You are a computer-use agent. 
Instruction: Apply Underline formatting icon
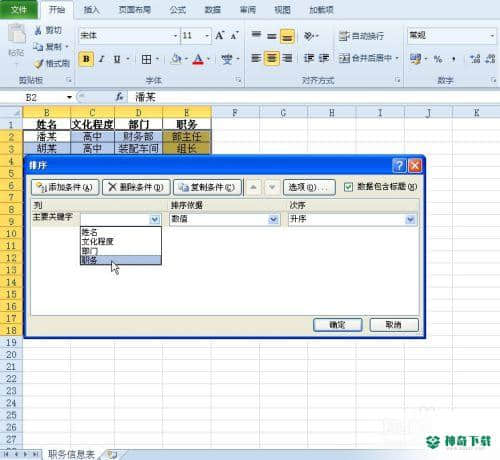(x=117, y=59)
